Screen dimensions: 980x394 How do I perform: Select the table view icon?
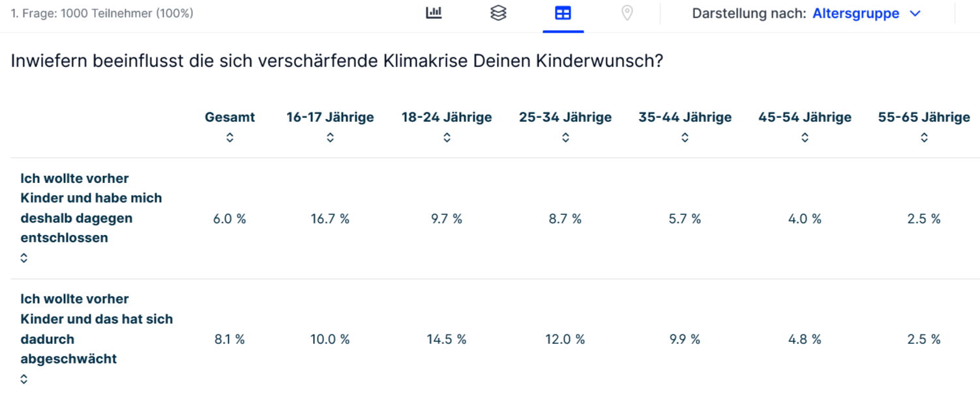coord(563,13)
